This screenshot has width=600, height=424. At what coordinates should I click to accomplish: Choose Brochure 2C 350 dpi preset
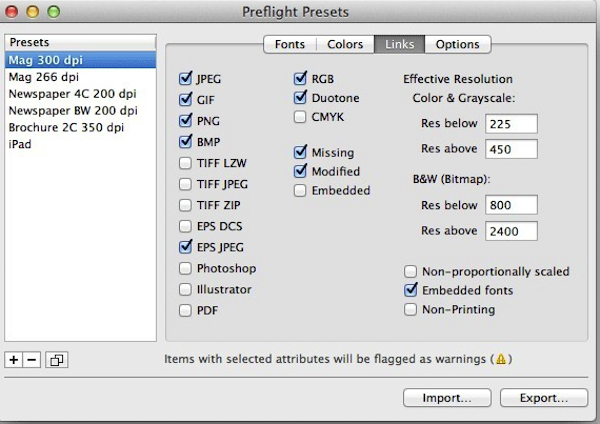coord(68,128)
